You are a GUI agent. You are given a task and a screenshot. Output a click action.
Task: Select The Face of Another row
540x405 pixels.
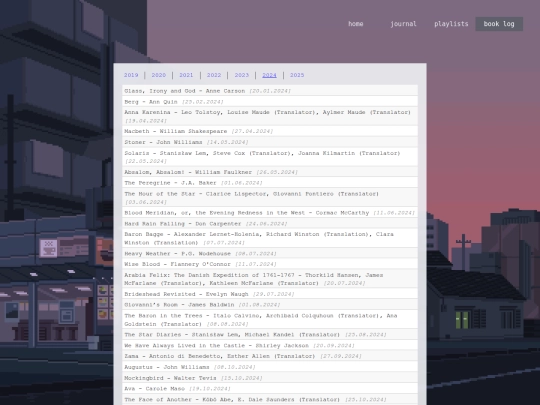coord(270,399)
